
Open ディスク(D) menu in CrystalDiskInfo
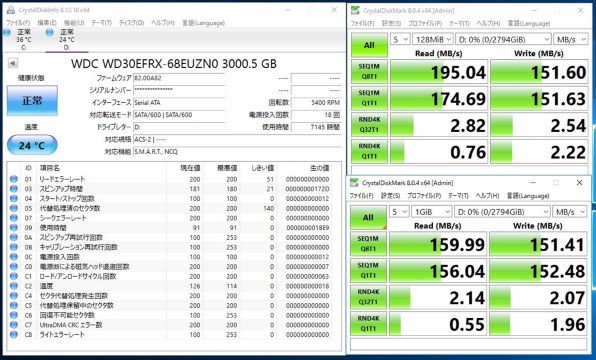(132, 23)
